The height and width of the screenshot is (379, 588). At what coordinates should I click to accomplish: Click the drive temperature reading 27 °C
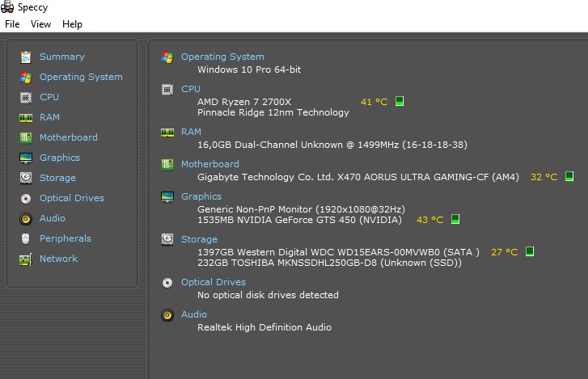[x=504, y=252]
